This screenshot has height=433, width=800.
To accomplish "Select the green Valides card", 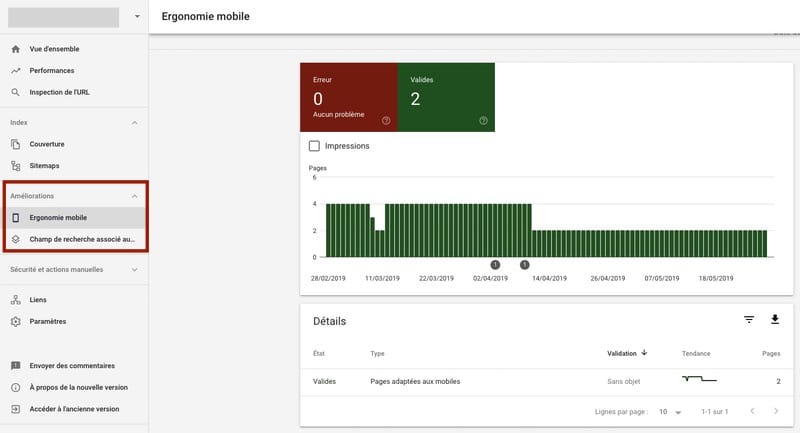I will coord(446,96).
